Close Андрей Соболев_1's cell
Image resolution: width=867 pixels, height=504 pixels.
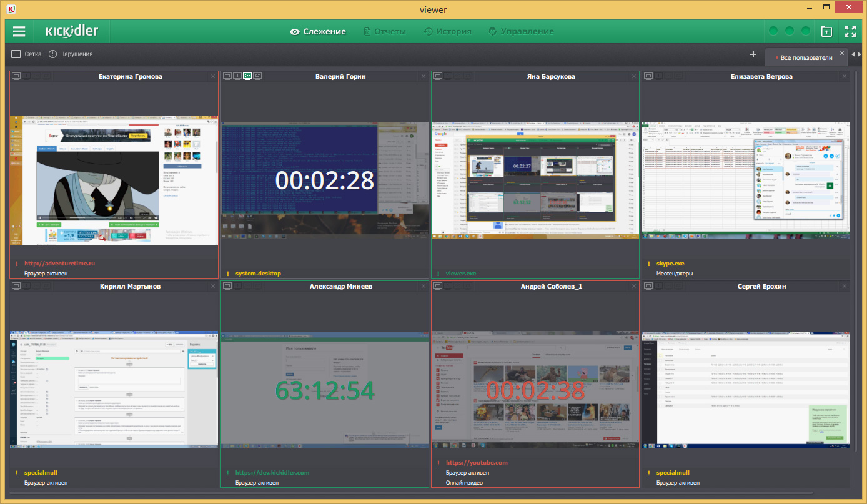coord(634,286)
